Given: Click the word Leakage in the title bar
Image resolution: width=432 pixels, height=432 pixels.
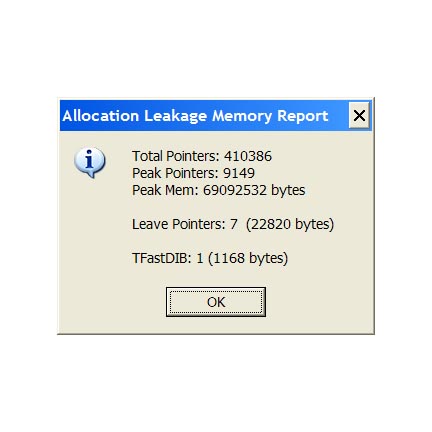Looking at the screenshot, I should point(176,117).
